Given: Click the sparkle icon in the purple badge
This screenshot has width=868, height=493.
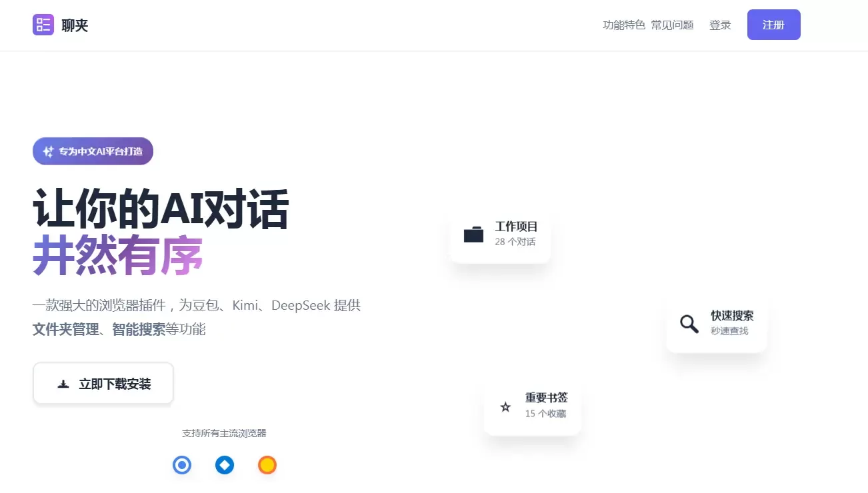Looking at the screenshot, I should pyautogui.click(x=48, y=151).
